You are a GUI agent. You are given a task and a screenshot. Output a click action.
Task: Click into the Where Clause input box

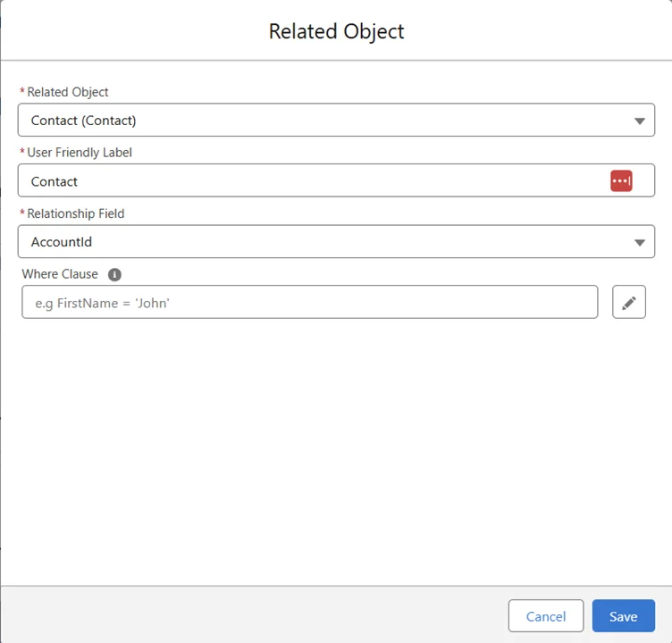309,303
